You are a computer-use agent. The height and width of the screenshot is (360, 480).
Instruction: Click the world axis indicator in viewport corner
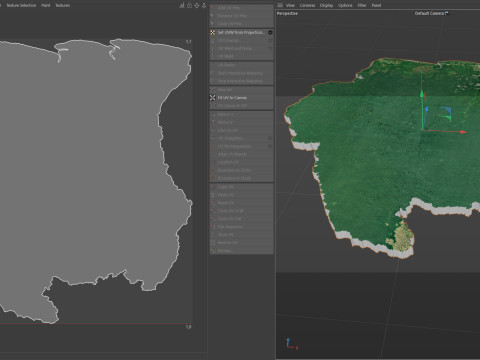pos(291,344)
